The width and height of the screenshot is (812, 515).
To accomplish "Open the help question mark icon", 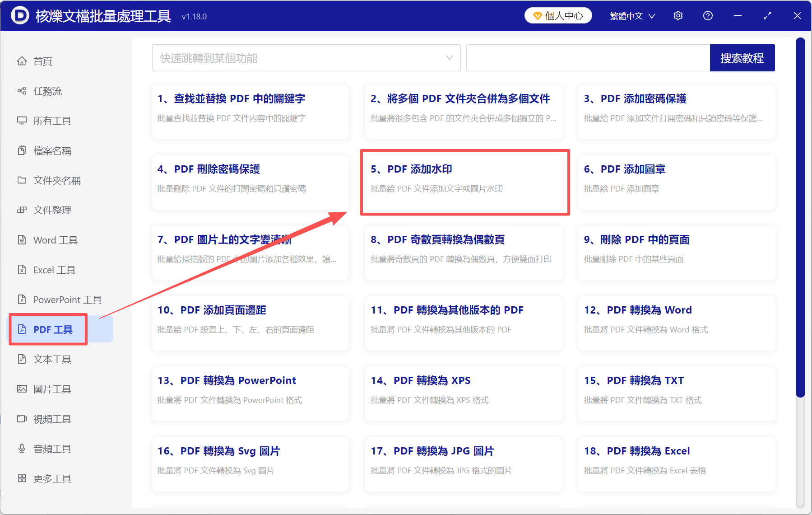I will (707, 15).
